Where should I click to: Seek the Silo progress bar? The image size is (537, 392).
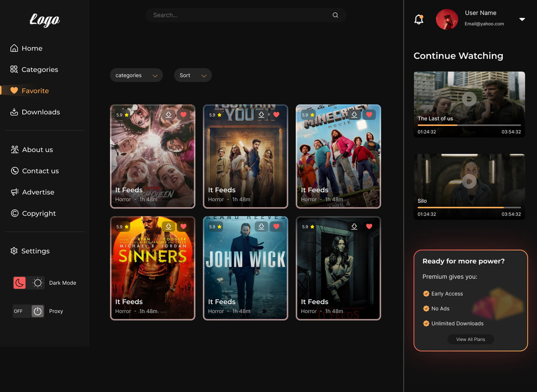coord(469,207)
